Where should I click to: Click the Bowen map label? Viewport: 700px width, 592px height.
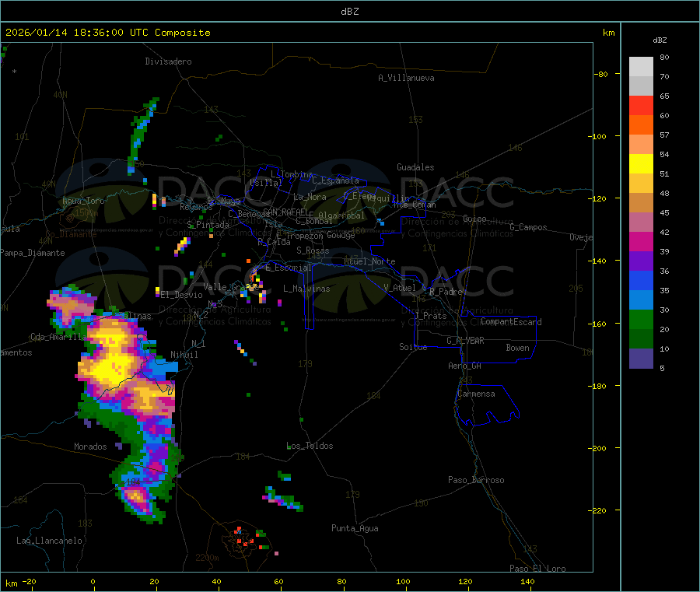pos(518,348)
